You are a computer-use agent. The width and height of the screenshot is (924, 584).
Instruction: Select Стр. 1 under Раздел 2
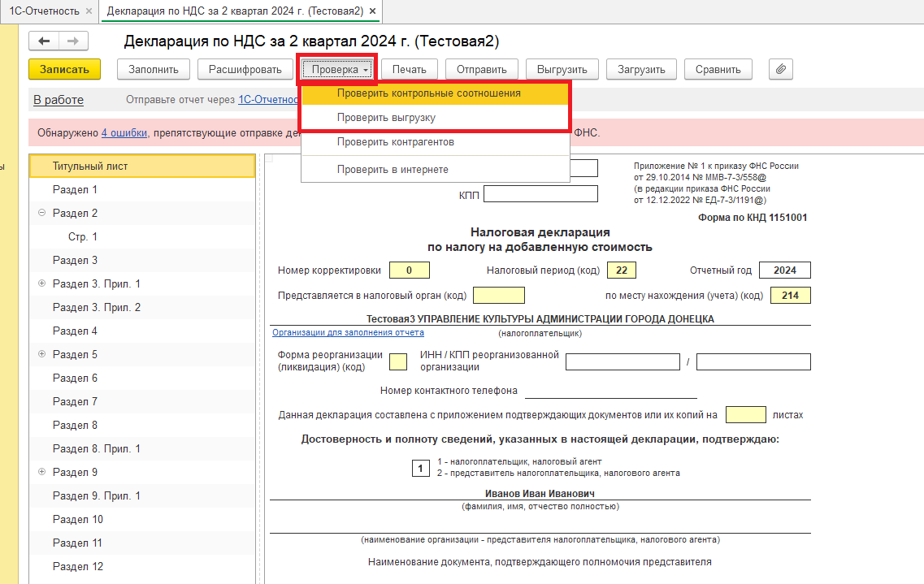coord(142,236)
